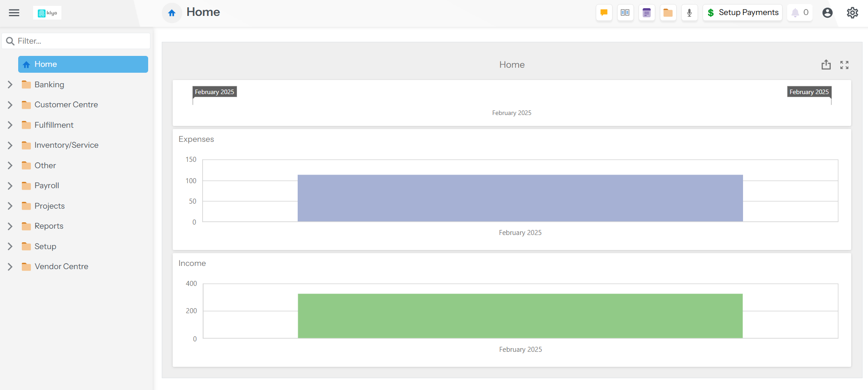Open the yellow chat messages icon
Screen dimensions: 868x390
[x=604, y=13]
